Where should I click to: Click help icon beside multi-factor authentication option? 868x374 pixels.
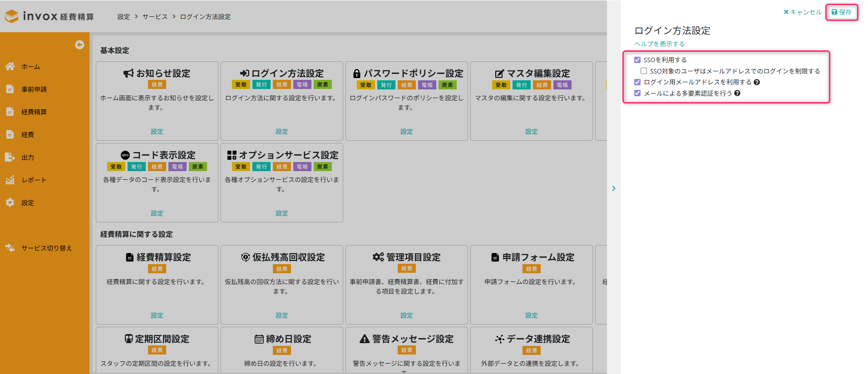(x=737, y=93)
